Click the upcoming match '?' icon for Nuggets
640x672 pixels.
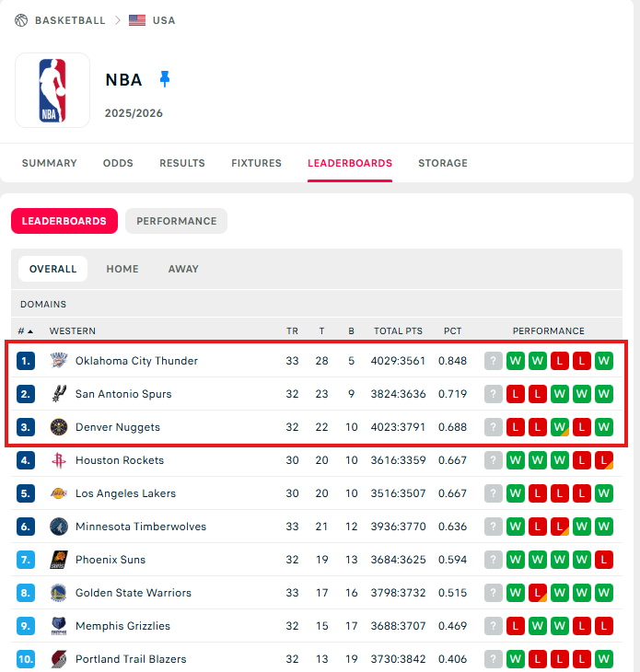(494, 427)
